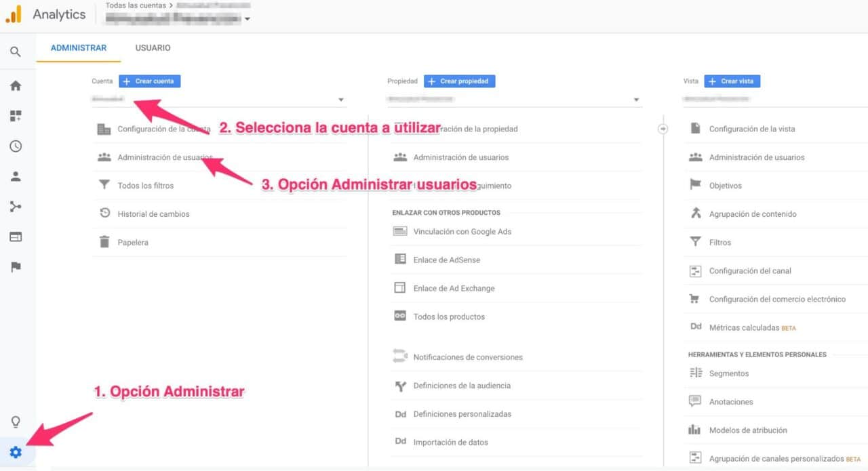Click the Reports customization icon
868x471 pixels.
16,115
